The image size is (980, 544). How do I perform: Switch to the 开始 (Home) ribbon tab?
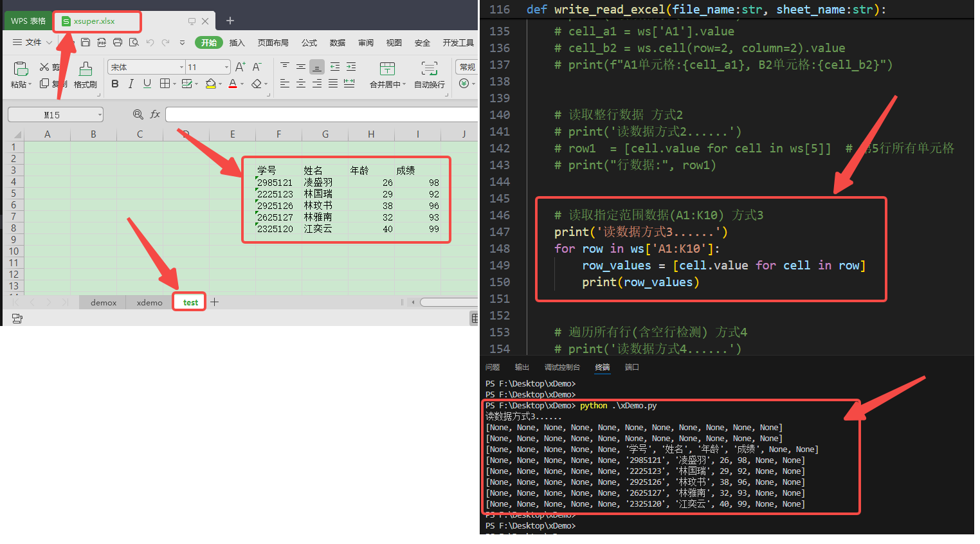208,42
